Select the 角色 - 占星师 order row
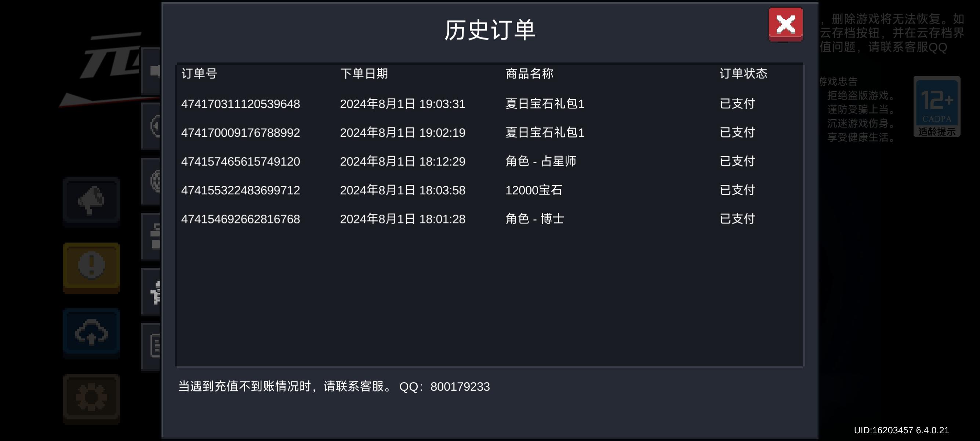 [x=541, y=161]
